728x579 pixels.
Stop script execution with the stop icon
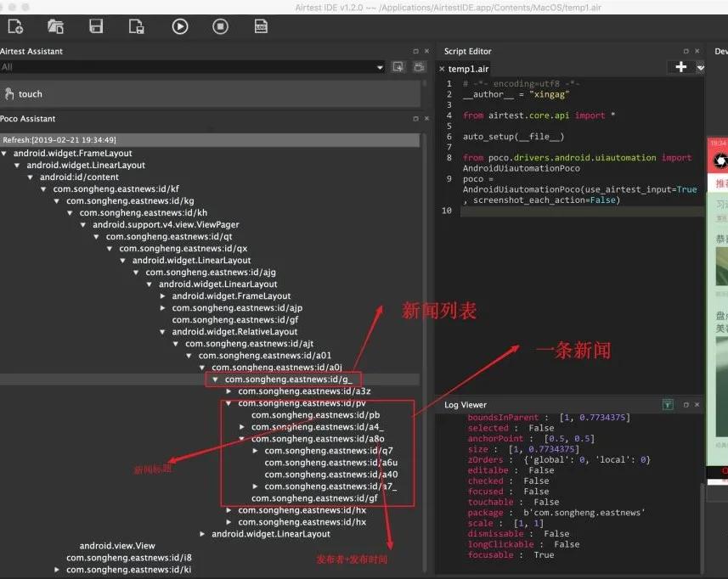pyautogui.click(x=220, y=26)
